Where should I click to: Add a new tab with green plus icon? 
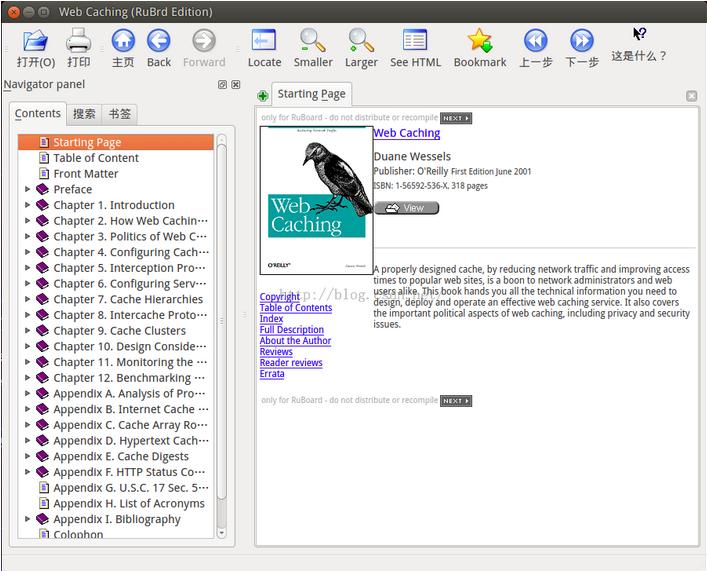click(263, 96)
